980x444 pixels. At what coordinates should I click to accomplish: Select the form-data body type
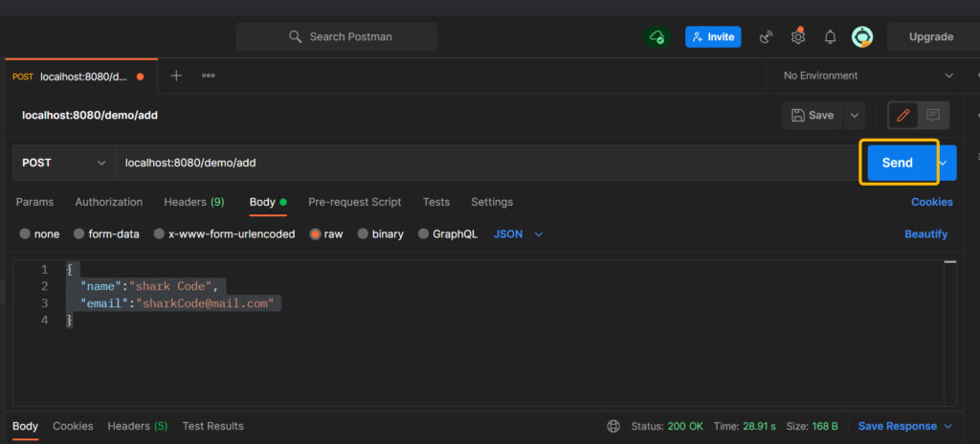click(106, 233)
